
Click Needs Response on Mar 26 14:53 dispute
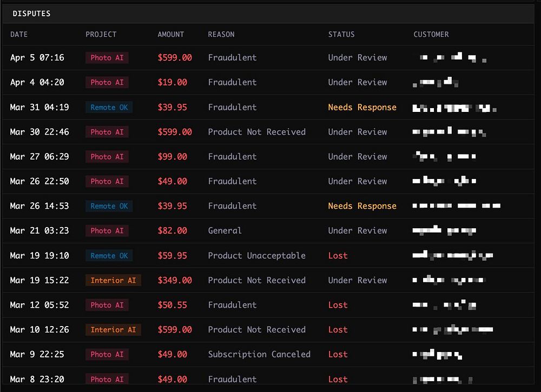click(362, 206)
